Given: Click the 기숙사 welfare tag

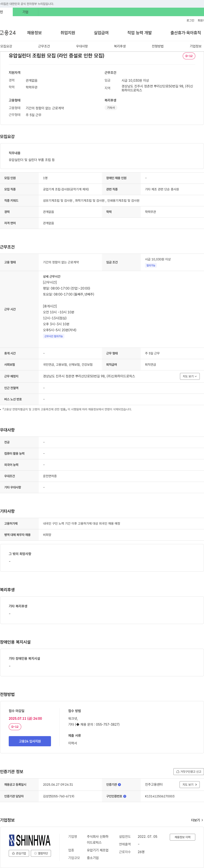Looking at the screenshot, I should [111, 108].
